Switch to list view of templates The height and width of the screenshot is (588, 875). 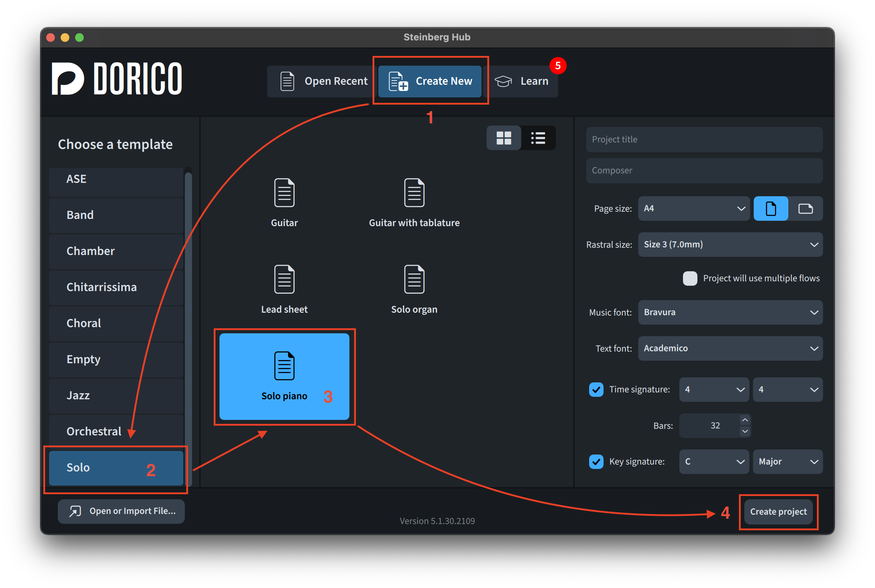[538, 138]
